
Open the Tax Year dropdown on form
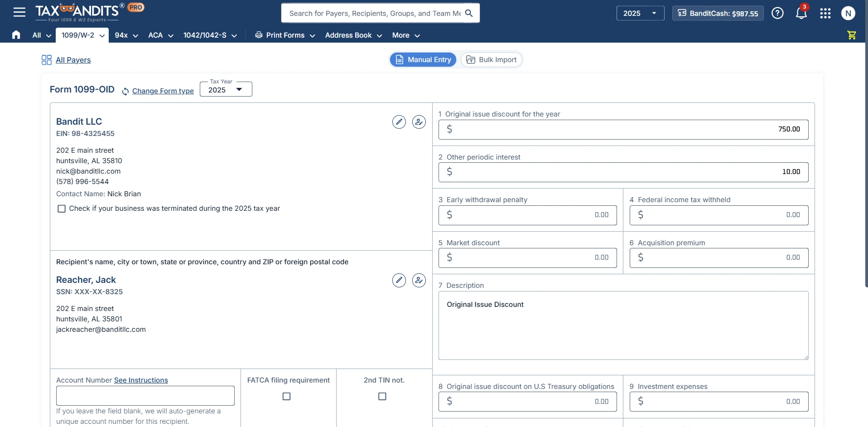coord(226,90)
